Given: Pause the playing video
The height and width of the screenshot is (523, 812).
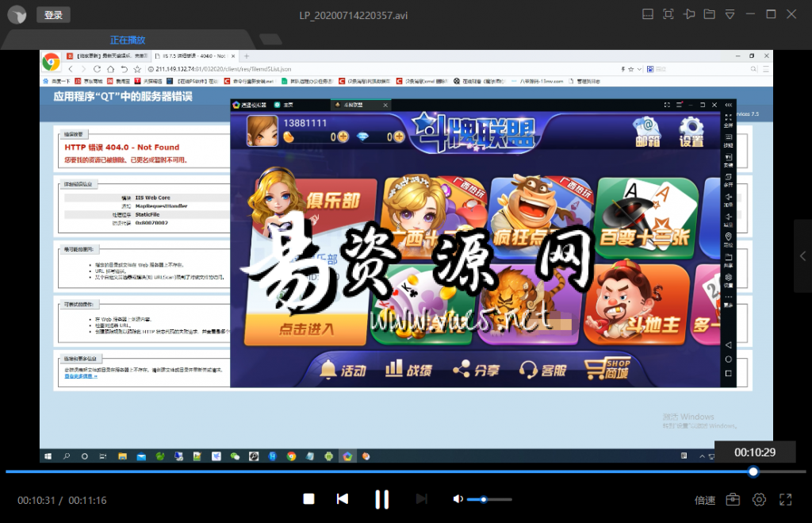Looking at the screenshot, I should (382, 499).
